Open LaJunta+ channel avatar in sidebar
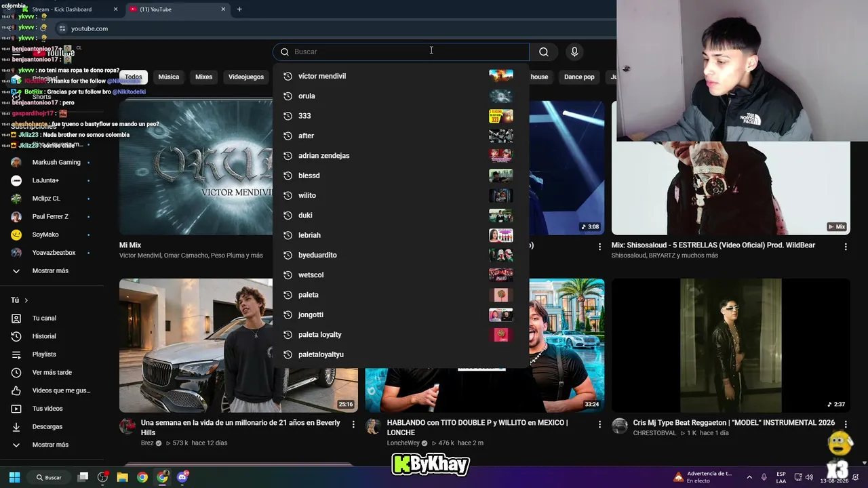The width and height of the screenshot is (868, 488). pos(16,181)
